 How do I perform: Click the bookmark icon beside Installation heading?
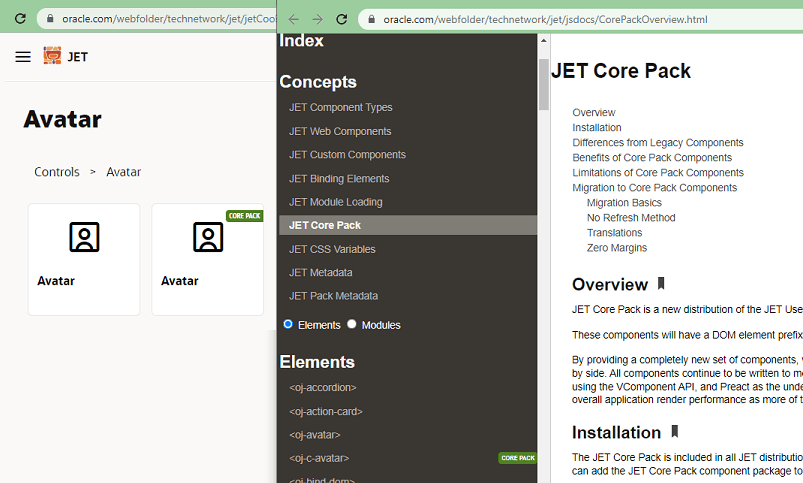pyautogui.click(x=675, y=431)
